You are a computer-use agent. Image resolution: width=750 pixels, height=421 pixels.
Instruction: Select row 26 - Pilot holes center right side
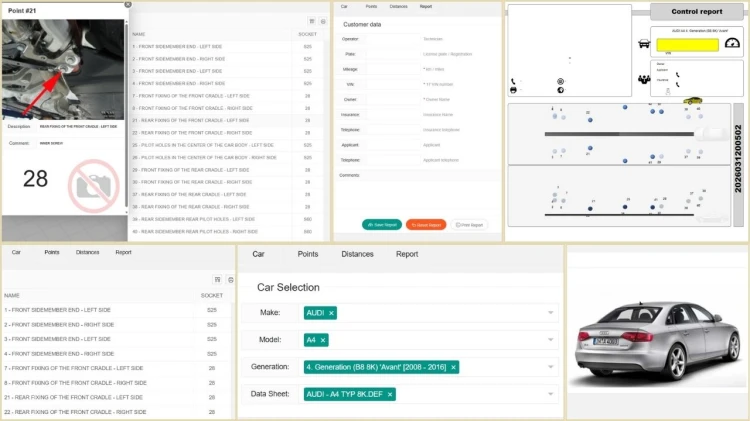[x=226, y=157]
